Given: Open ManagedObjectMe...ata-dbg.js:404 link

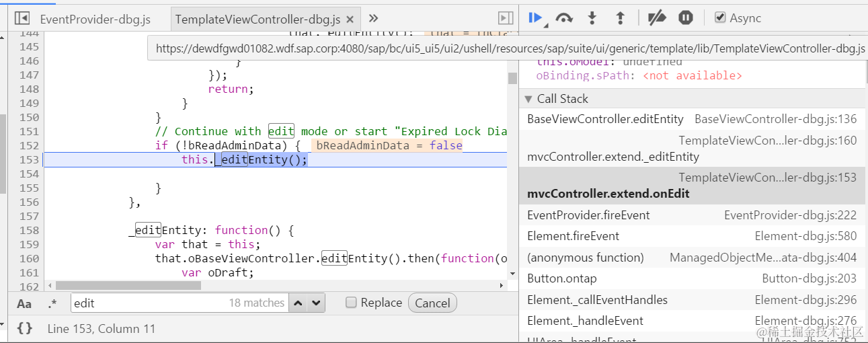Looking at the screenshot, I should [763, 258].
